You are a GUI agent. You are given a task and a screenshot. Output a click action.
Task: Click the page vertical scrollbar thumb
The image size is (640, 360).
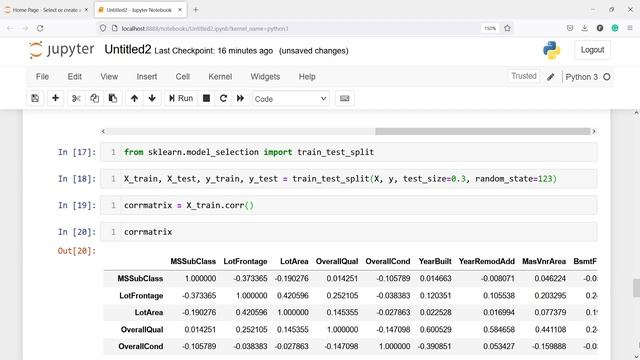point(636,288)
